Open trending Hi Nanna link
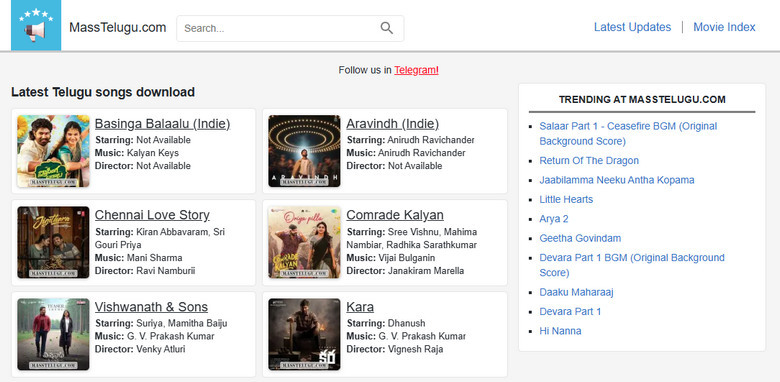780x382 pixels. tap(560, 331)
